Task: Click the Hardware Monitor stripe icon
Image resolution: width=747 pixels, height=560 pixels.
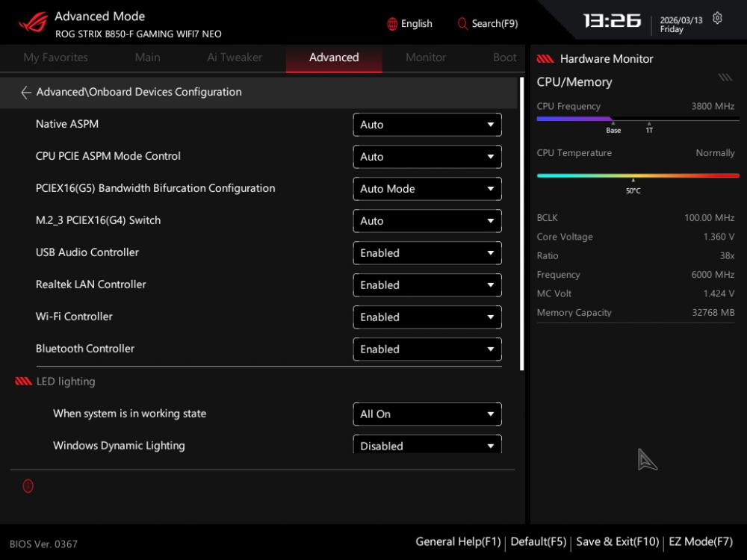Action: pyautogui.click(x=545, y=59)
